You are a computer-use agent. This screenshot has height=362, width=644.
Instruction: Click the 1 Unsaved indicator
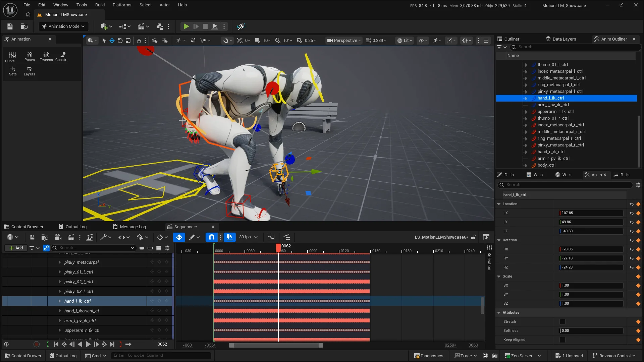click(569, 356)
